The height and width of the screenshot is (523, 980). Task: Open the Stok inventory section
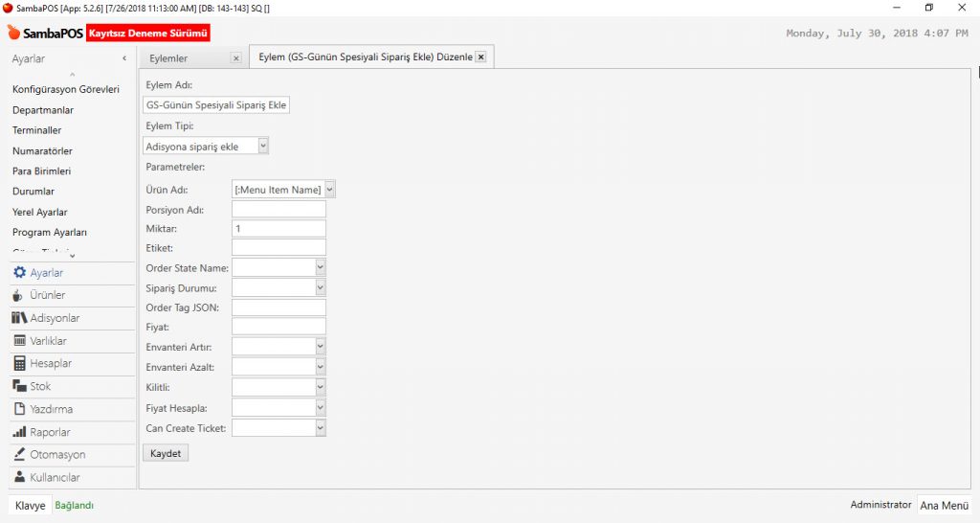pyautogui.click(x=40, y=386)
